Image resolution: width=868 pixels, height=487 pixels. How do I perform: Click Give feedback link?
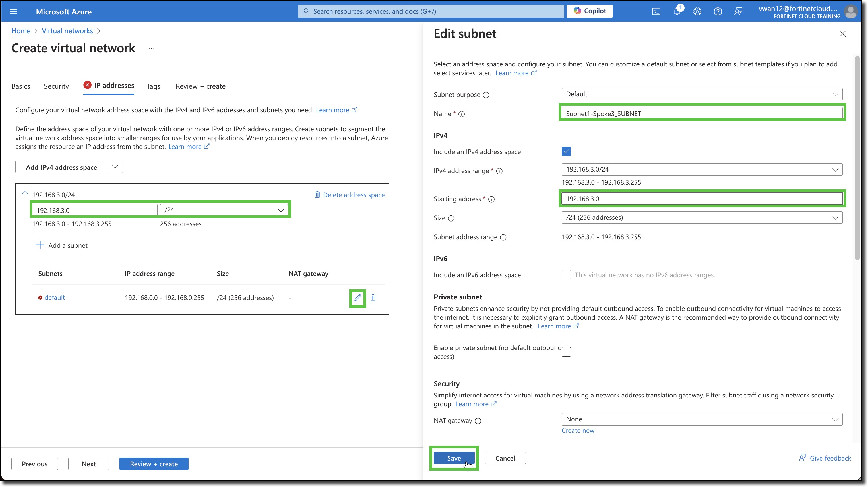825,458
